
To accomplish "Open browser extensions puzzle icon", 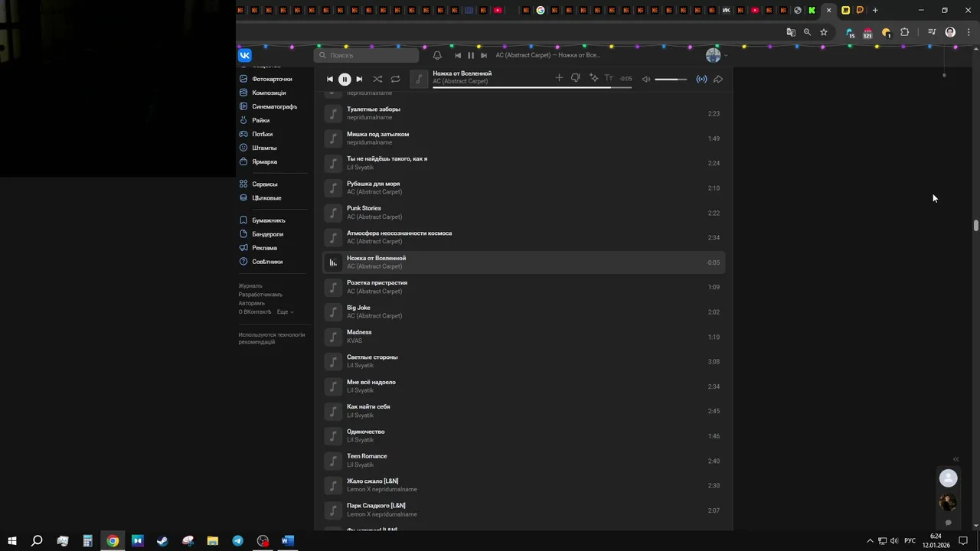I will (905, 32).
